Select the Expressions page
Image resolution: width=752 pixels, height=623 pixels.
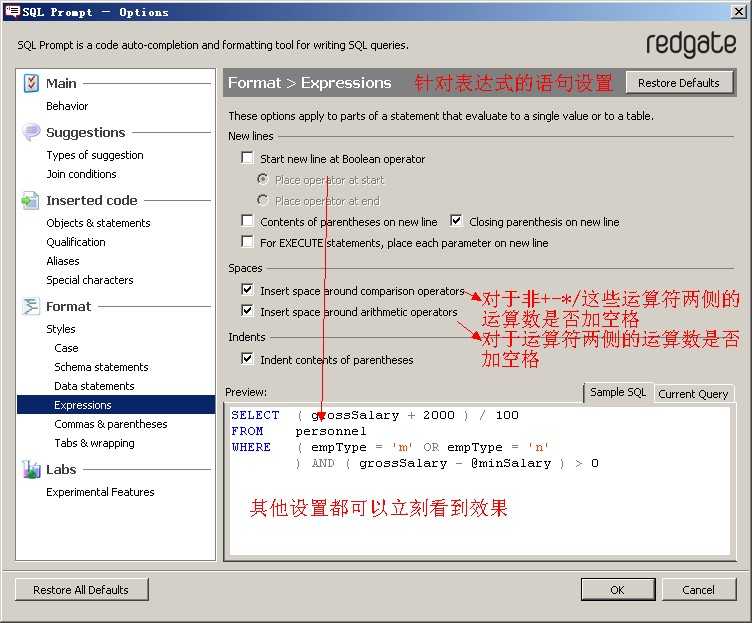coord(116,405)
